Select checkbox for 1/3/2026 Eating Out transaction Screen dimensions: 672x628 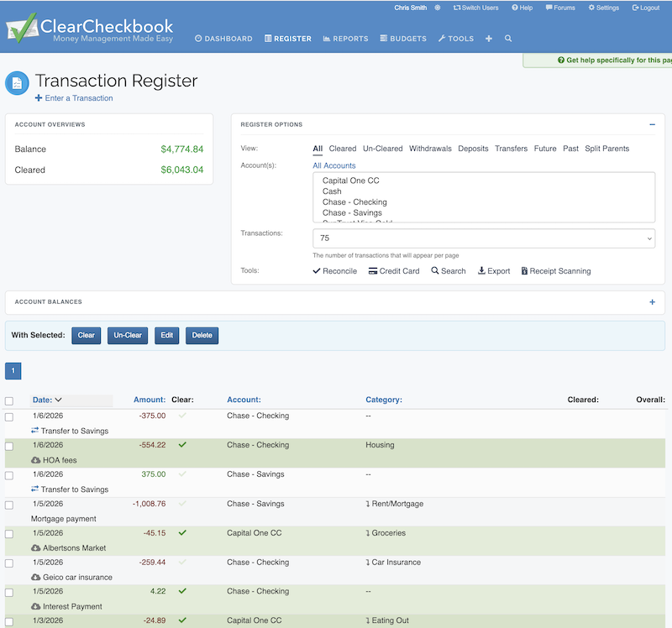pos(9,621)
